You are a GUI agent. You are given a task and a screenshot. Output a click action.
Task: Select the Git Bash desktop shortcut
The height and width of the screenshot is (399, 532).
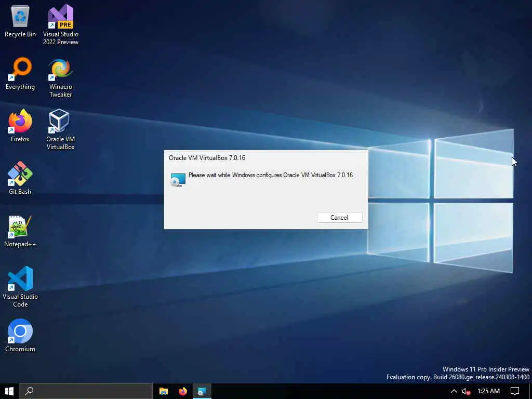click(x=20, y=178)
